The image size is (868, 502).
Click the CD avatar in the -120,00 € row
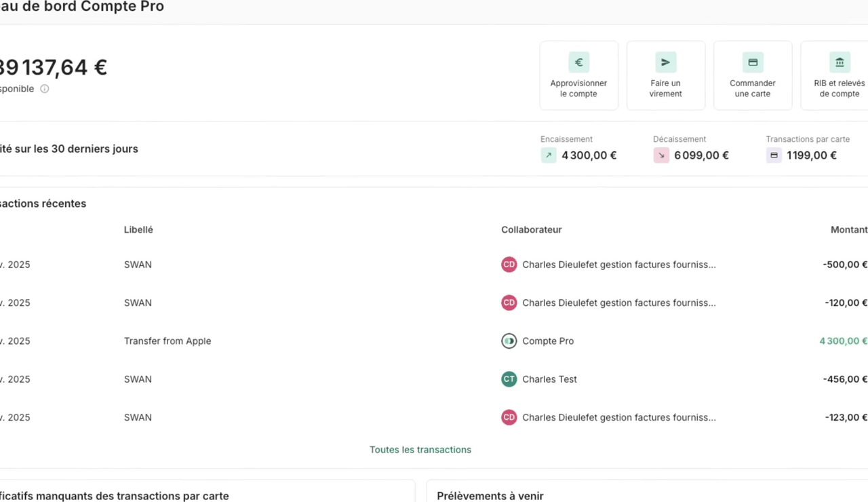click(x=509, y=303)
